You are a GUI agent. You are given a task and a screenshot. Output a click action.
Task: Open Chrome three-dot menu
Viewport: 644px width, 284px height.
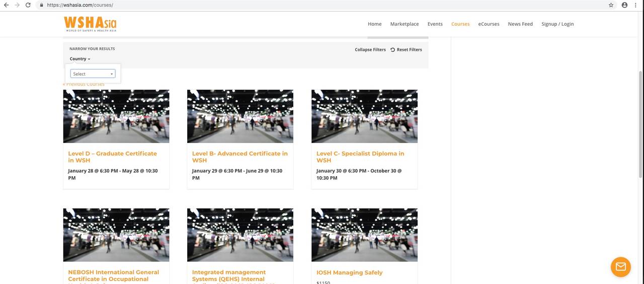pyautogui.click(x=636, y=5)
